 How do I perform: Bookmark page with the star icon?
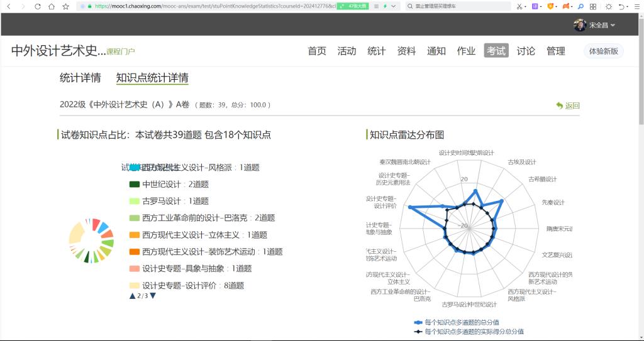[x=66, y=6]
